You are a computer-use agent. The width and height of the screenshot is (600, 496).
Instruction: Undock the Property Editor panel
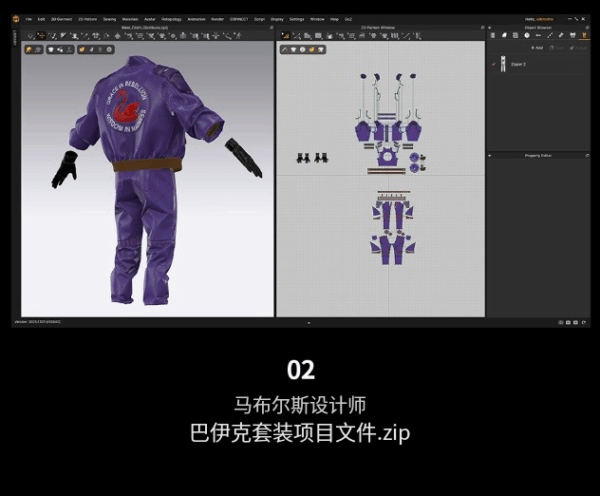[587, 155]
